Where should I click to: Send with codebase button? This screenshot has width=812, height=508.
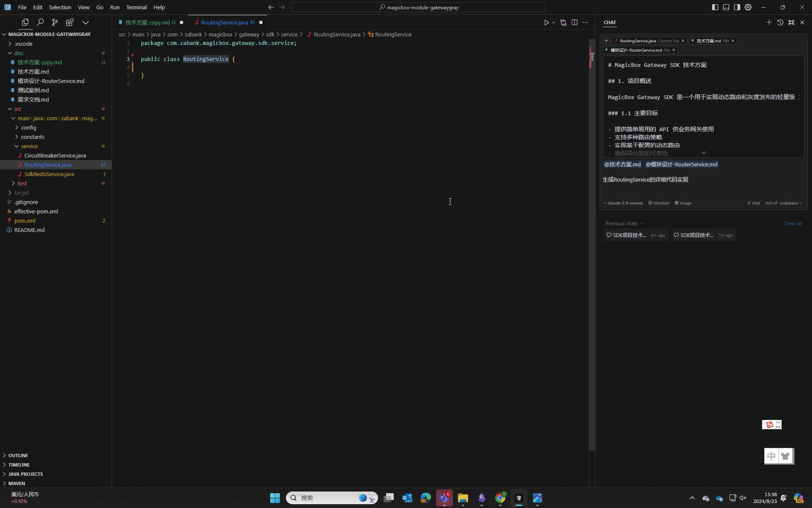(784, 203)
